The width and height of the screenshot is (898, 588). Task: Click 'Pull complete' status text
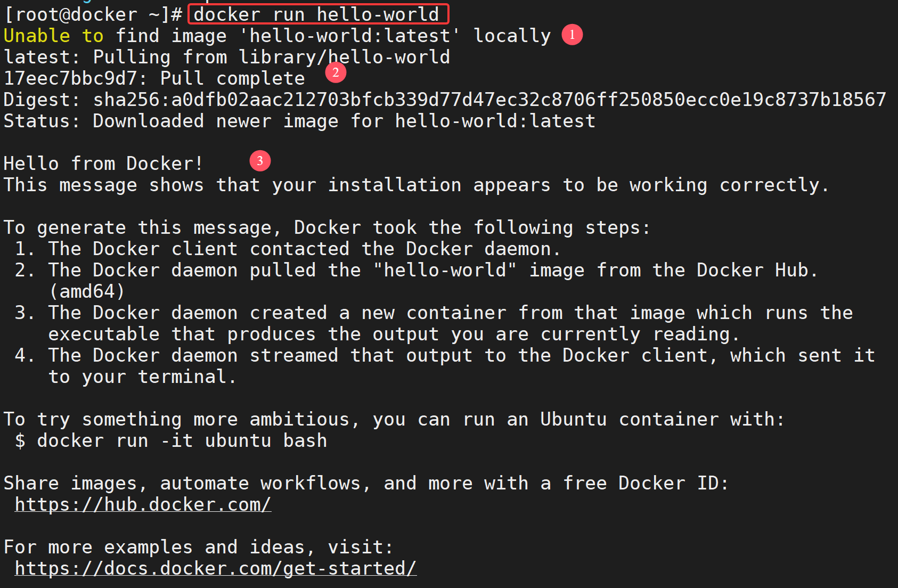[233, 78]
